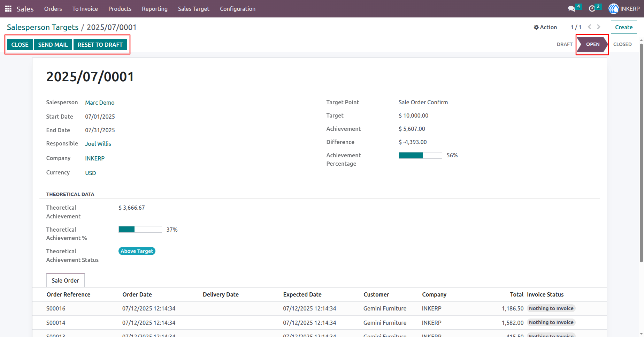644x337 pixels.
Task: Open the Action gear menu
Action: coord(545,27)
